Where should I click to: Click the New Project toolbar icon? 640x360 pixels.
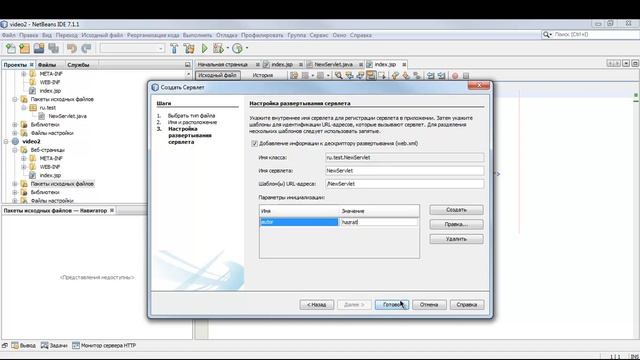[x=24, y=49]
